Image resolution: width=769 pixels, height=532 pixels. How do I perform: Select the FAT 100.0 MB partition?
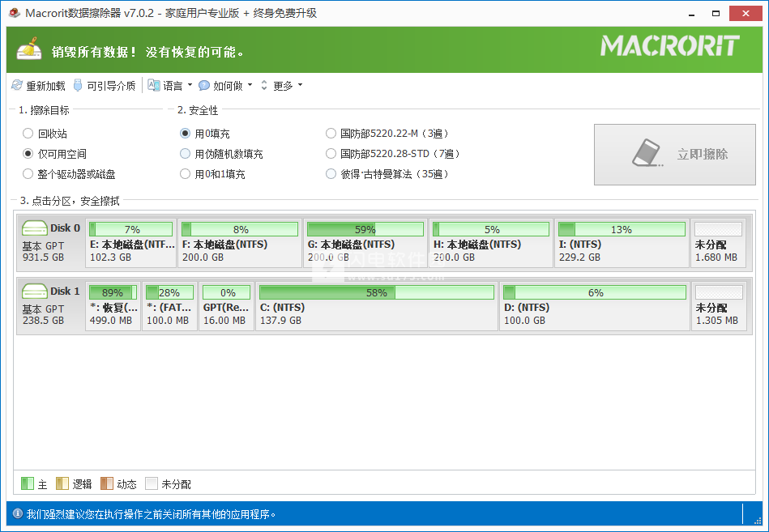[169, 306]
